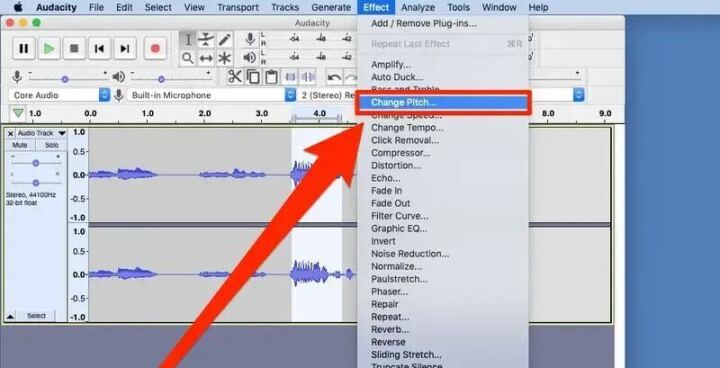The width and height of the screenshot is (720, 368).
Task: Open the Tools menu
Action: click(x=458, y=7)
